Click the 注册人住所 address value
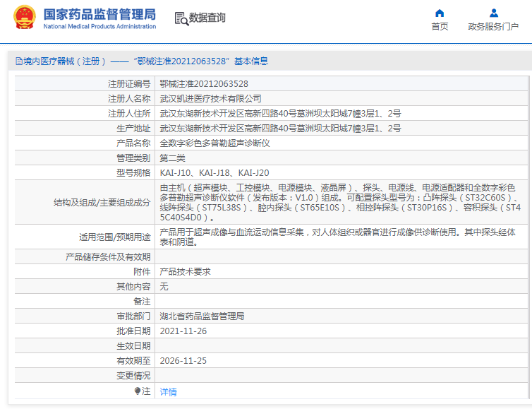 pyautogui.click(x=280, y=114)
